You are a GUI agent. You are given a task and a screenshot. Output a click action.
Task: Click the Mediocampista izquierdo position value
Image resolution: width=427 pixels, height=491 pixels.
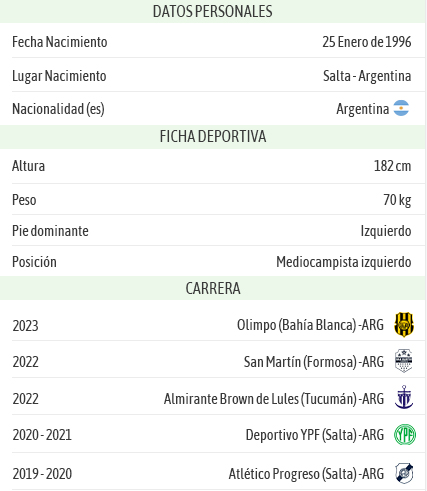(344, 262)
